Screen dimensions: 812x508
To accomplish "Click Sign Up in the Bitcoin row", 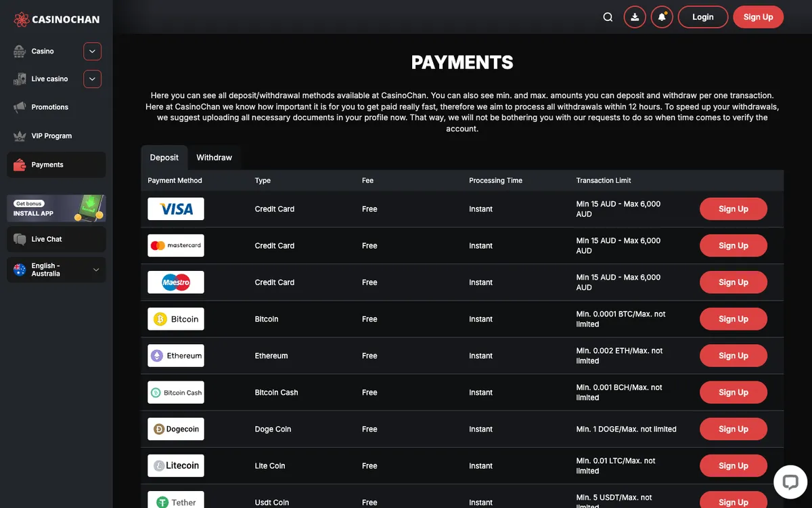I will point(734,319).
